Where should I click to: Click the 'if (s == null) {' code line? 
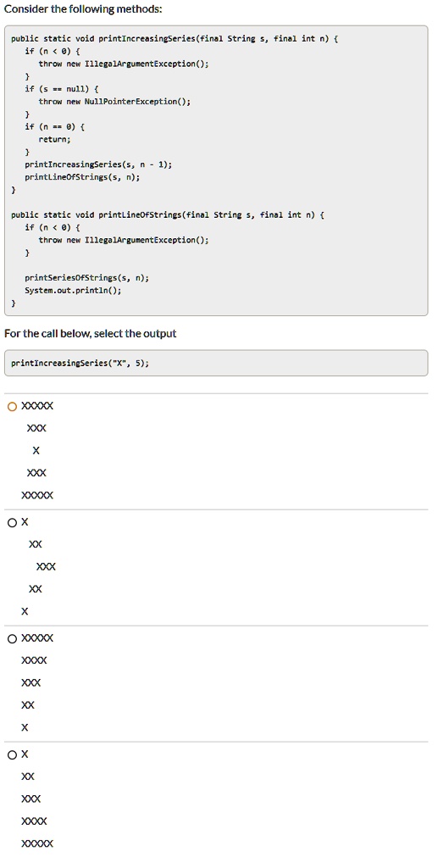pos(62,89)
